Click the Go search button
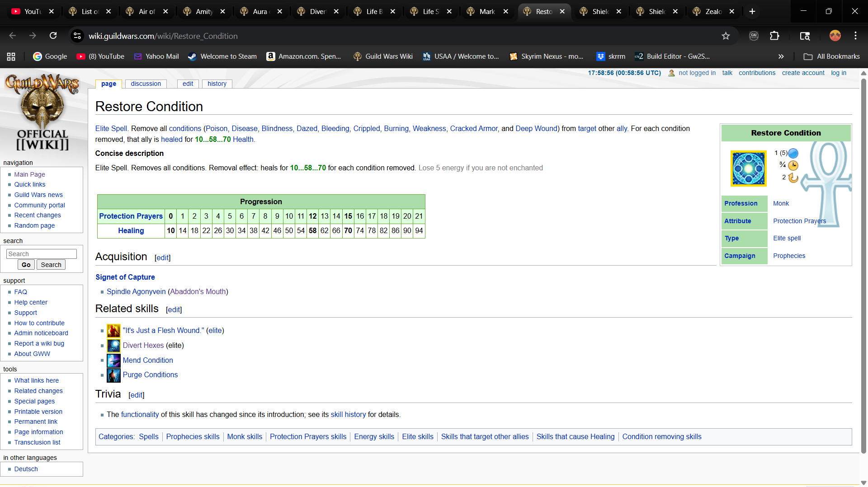The image size is (868, 487). [x=26, y=265]
